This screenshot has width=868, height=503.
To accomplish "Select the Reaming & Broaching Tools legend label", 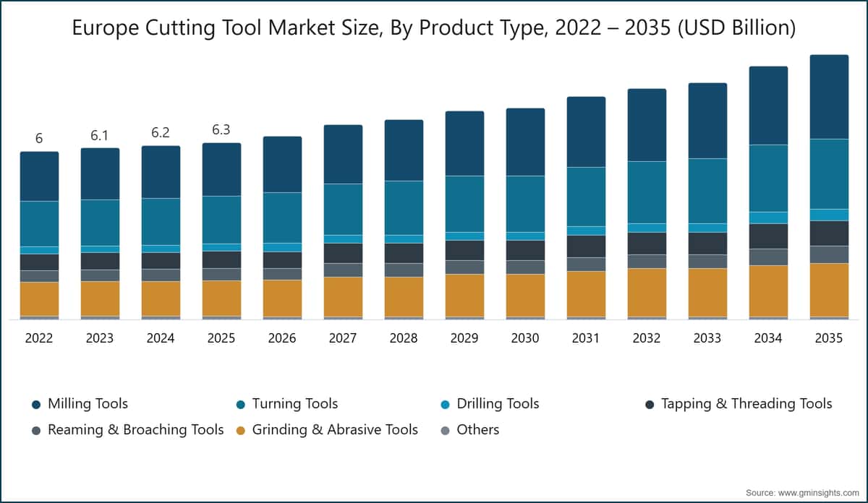I will pos(136,430).
